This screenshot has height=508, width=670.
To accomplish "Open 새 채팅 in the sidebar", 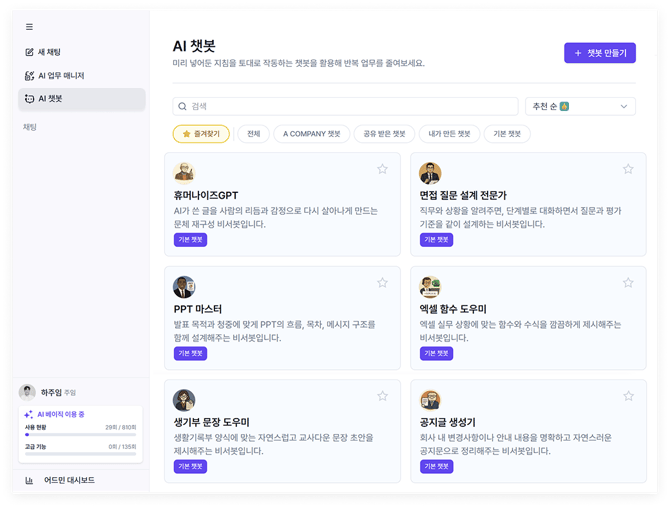I will (82, 52).
